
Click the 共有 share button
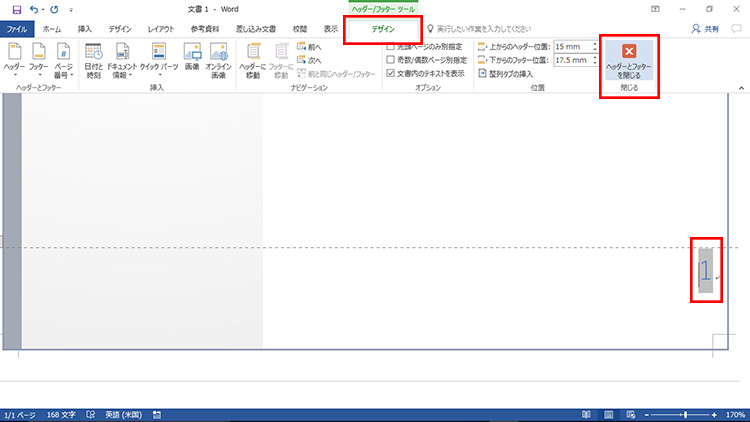705,29
